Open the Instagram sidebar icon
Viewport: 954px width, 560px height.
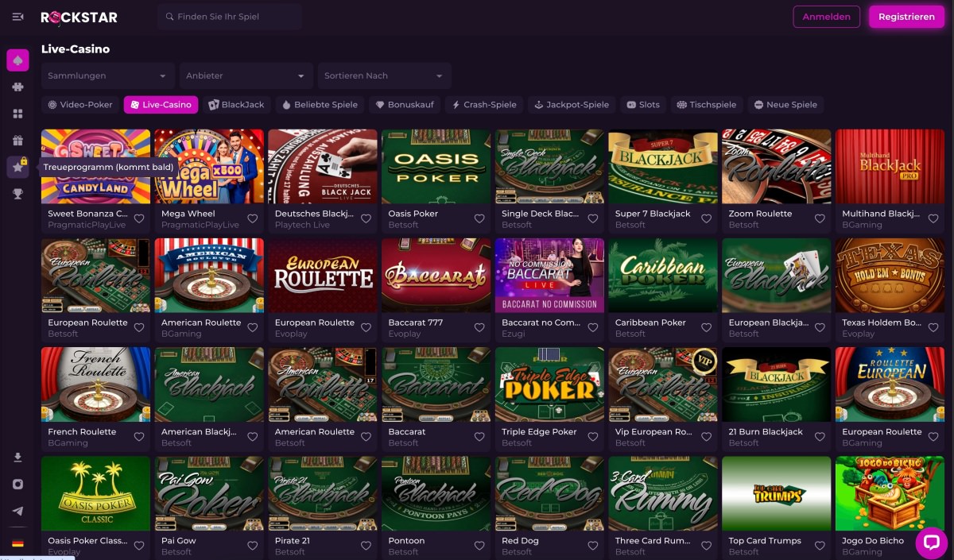pyautogui.click(x=17, y=484)
